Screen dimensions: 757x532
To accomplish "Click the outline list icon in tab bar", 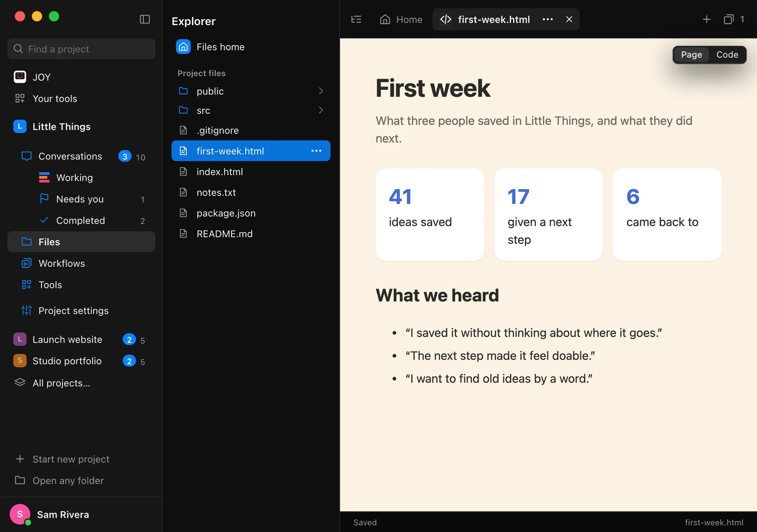I will point(356,19).
